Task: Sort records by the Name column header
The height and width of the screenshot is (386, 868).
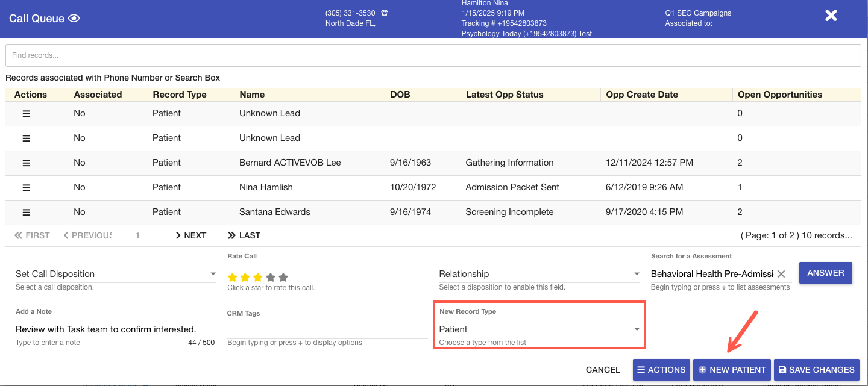Action: (252, 95)
